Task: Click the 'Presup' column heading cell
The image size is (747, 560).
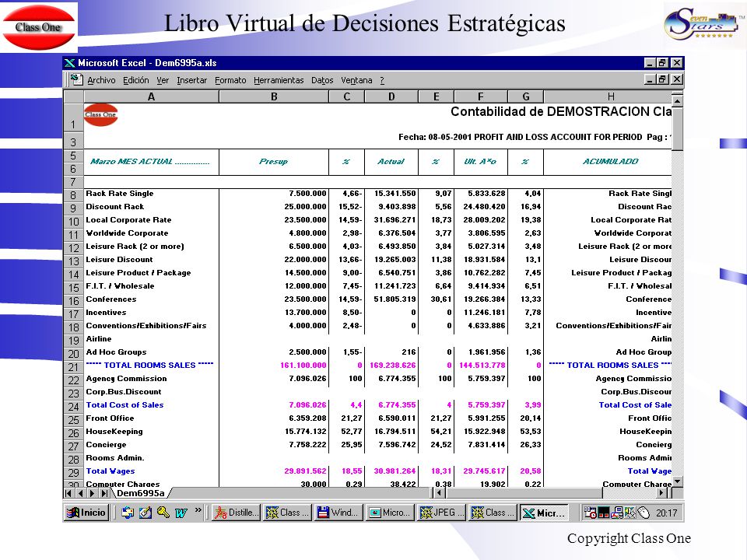Action: click(x=273, y=162)
